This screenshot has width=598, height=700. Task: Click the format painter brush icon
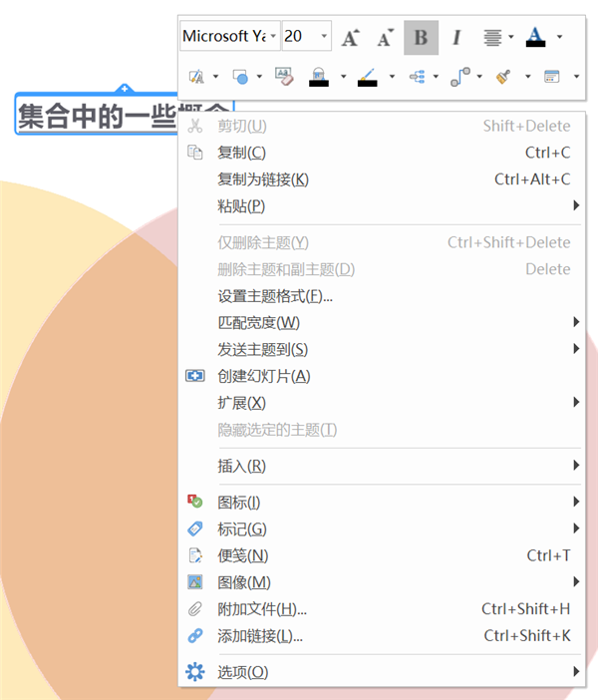coord(503,77)
